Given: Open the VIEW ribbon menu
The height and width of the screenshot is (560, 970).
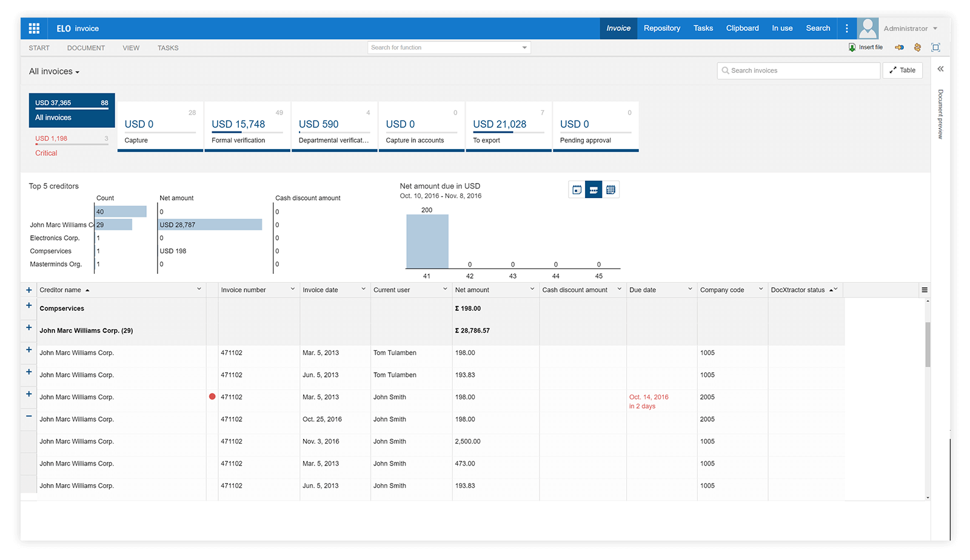Looking at the screenshot, I should click(131, 48).
